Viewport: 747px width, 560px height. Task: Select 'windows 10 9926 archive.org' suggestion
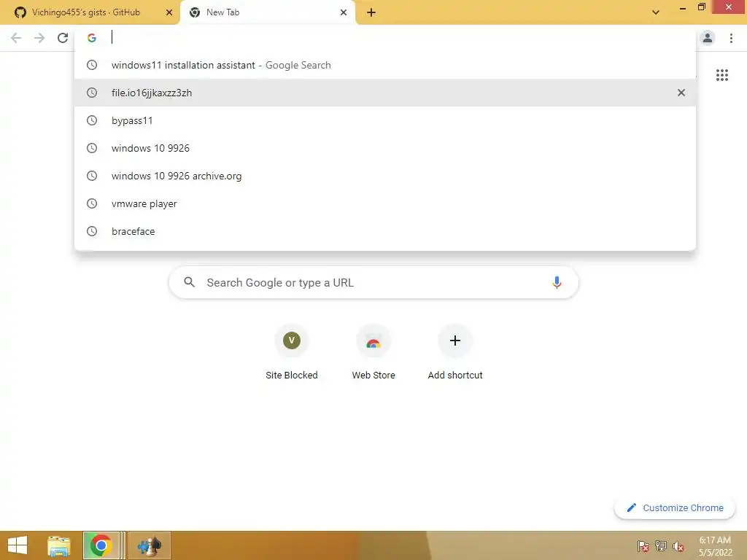(385, 176)
